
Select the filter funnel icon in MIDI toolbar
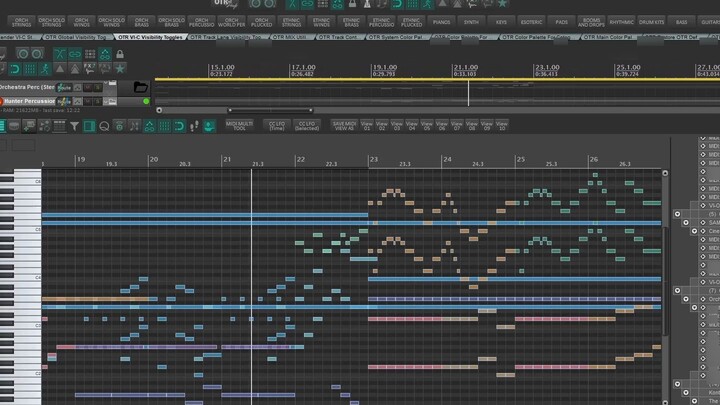(x=75, y=127)
